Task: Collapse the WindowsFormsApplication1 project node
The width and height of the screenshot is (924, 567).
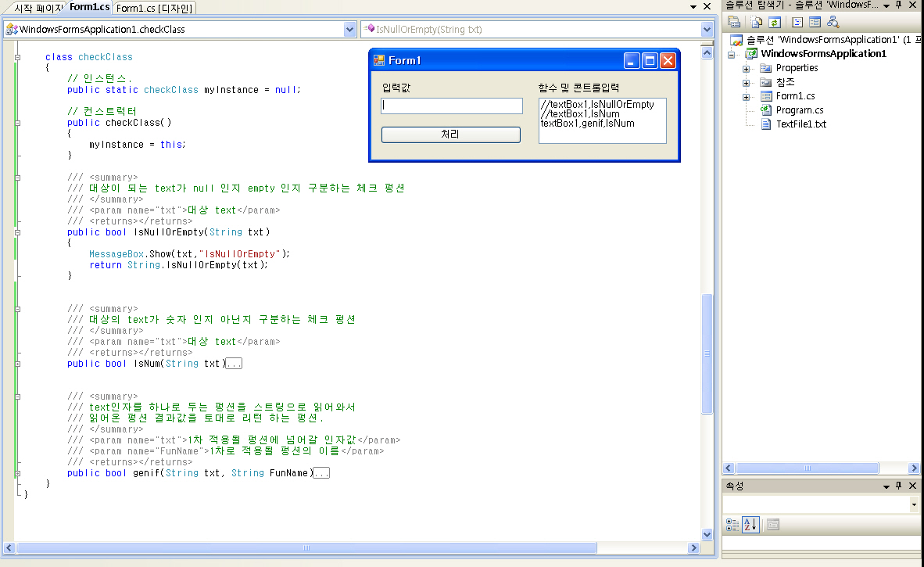Action: point(732,55)
